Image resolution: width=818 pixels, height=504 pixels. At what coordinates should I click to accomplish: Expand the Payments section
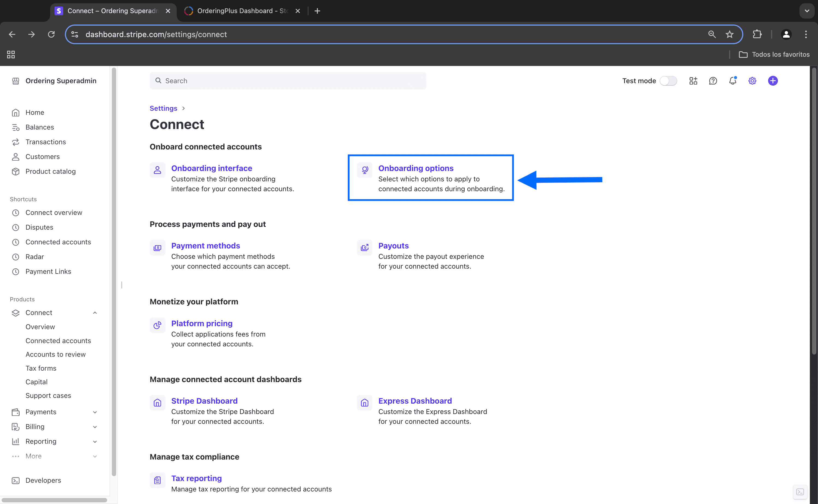tap(95, 412)
